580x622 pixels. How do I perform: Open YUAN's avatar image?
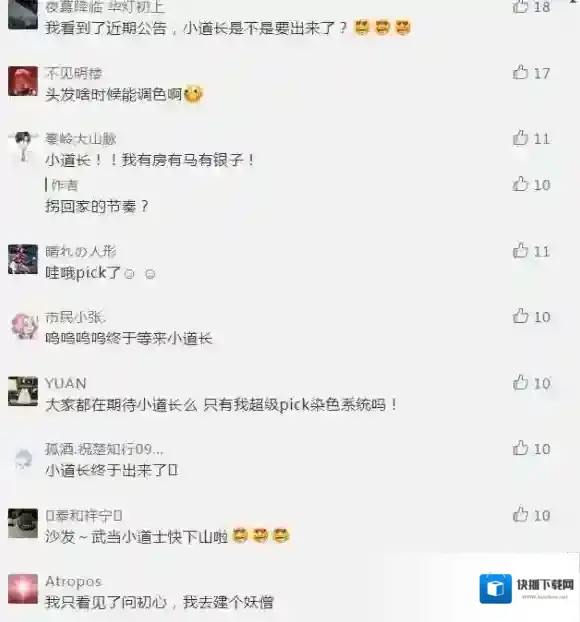23,392
